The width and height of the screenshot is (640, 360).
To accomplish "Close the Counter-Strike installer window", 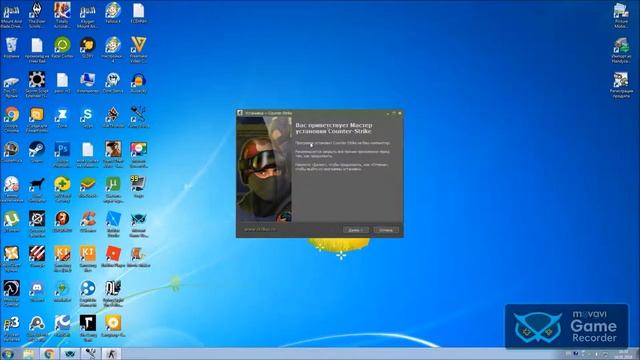I will [x=400, y=113].
